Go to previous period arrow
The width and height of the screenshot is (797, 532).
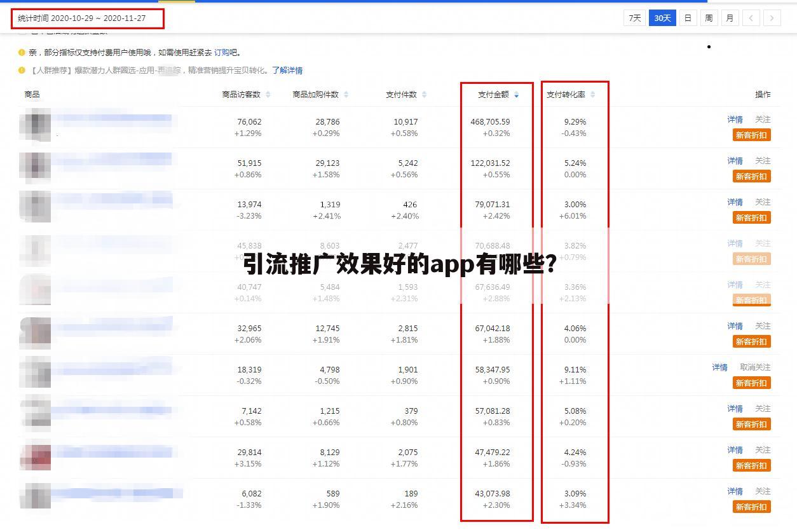click(751, 18)
